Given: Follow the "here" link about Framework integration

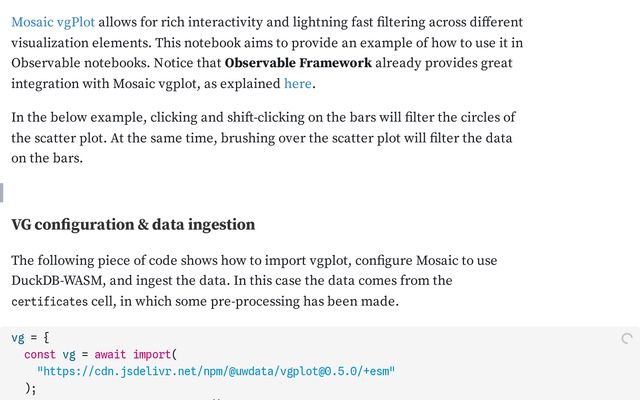Looking at the screenshot, I should tap(298, 84).
